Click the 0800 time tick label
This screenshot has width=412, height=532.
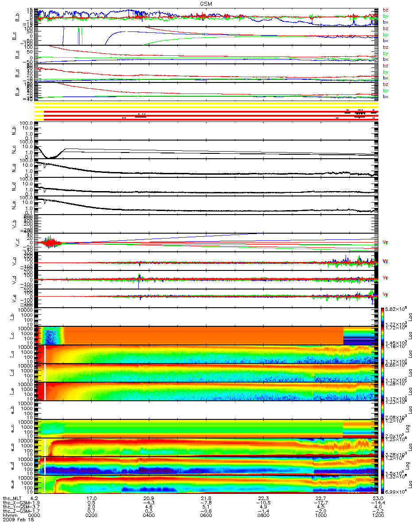pos(263,516)
